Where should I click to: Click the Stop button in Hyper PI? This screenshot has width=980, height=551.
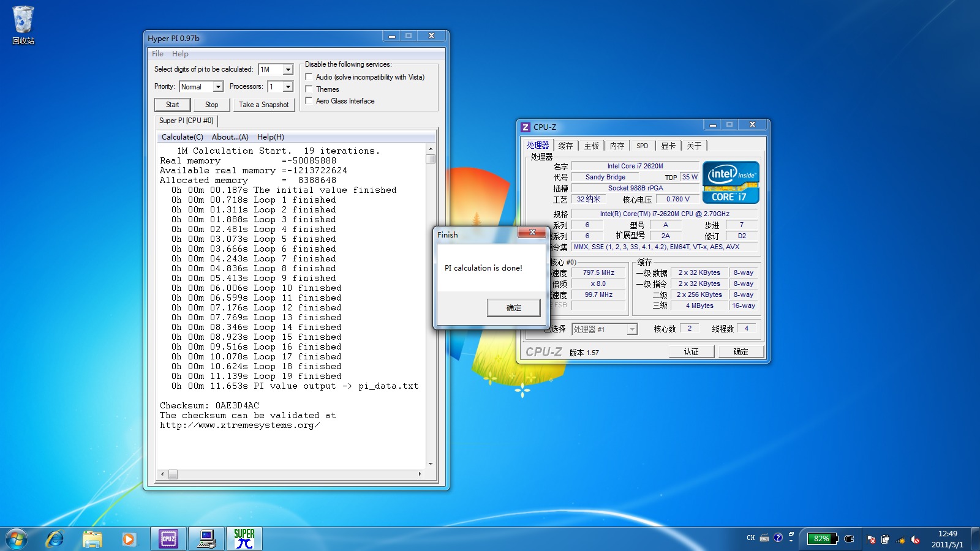212,105
